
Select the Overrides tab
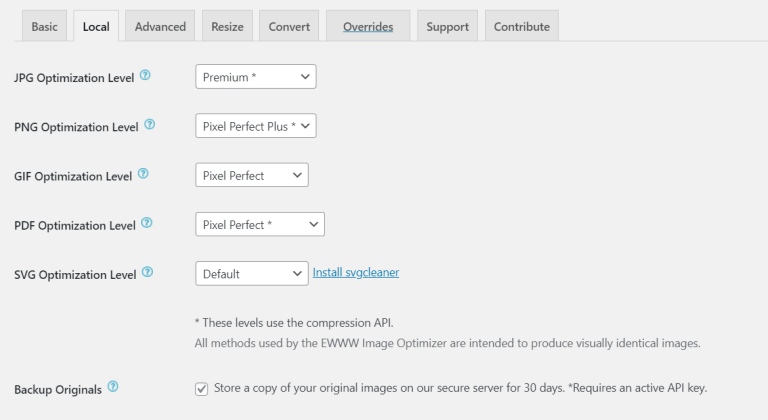pyautogui.click(x=368, y=26)
